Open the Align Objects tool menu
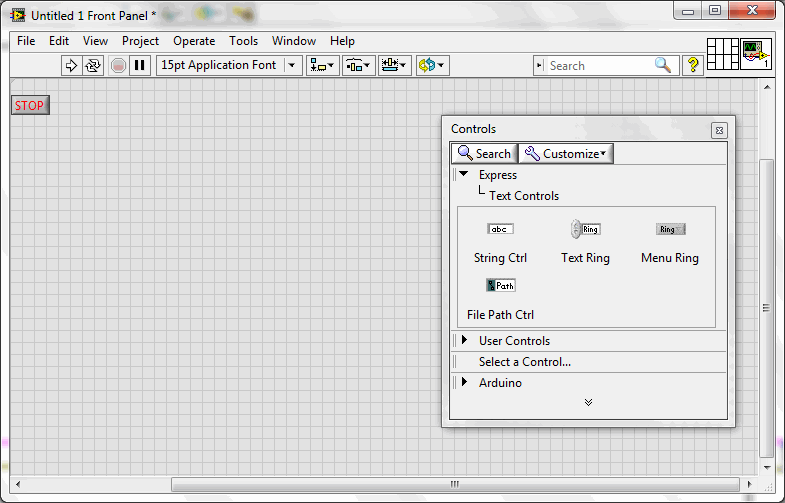The height and width of the screenshot is (503, 785). click(x=322, y=66)
